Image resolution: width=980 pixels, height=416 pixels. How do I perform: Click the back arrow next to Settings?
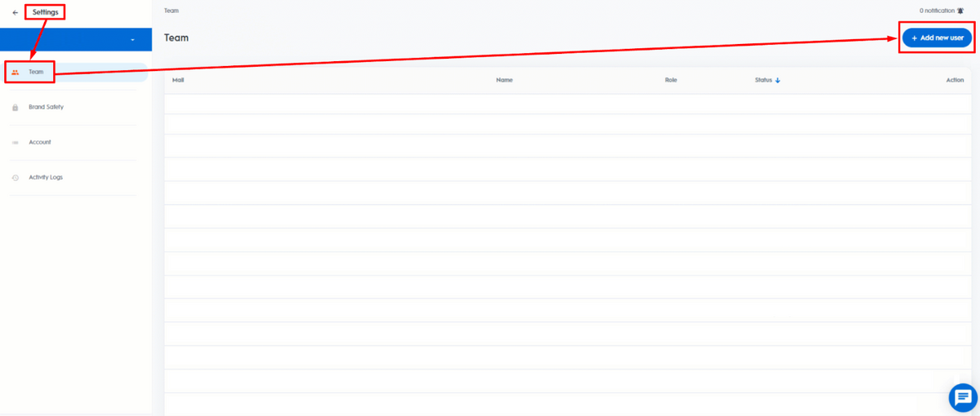pos(16,12)
